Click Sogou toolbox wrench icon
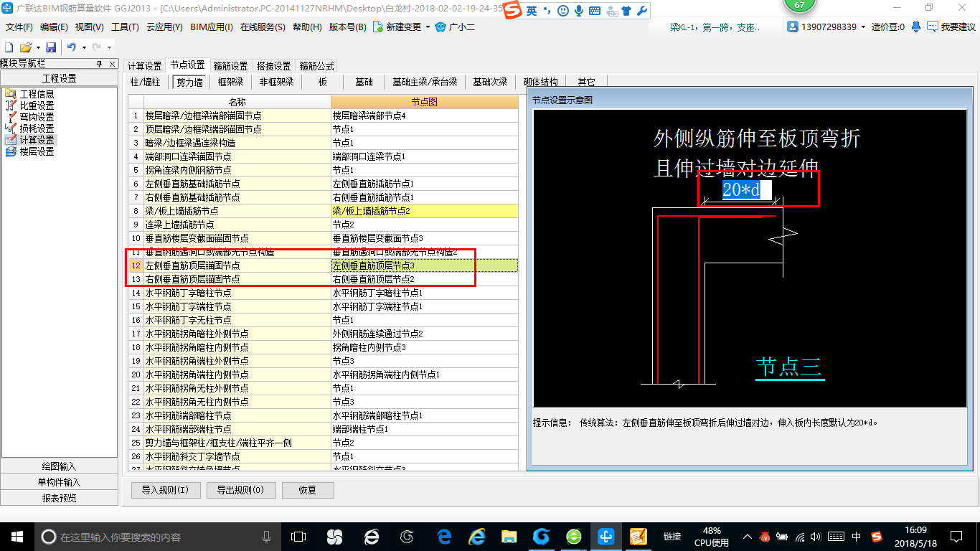 click(642, 11)
